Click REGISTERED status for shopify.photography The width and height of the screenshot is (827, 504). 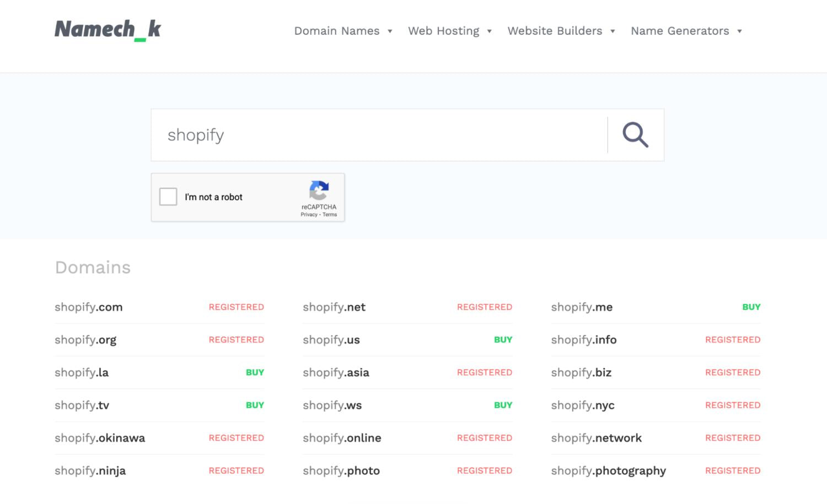pyautogui.click(x=733, y=470)
